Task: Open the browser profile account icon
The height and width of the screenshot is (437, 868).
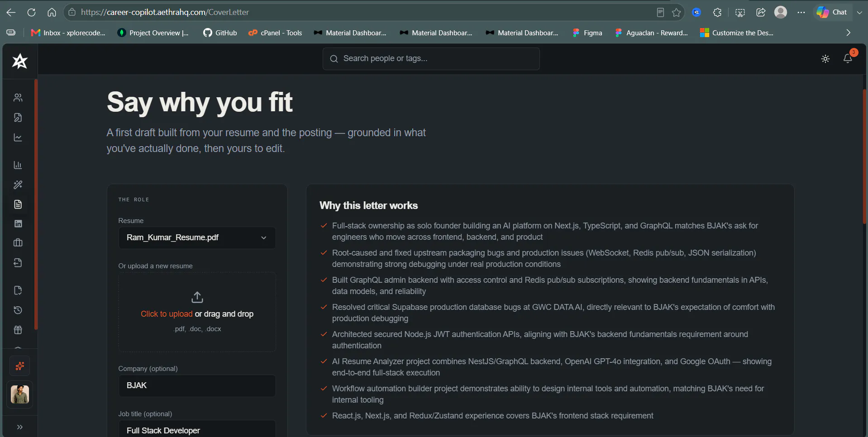Action: 781,12
